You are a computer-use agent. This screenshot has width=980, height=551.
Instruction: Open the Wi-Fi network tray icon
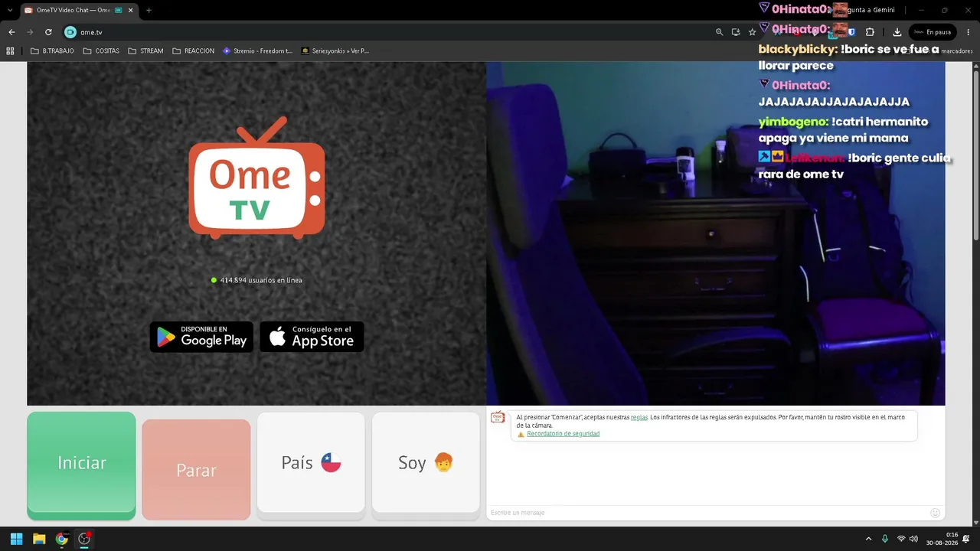click(901, 539)
